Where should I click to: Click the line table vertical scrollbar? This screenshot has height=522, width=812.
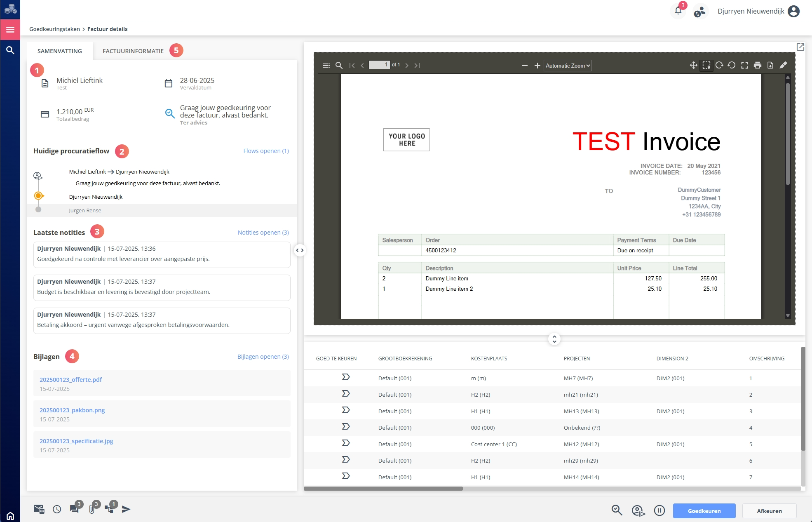[803, 399]
